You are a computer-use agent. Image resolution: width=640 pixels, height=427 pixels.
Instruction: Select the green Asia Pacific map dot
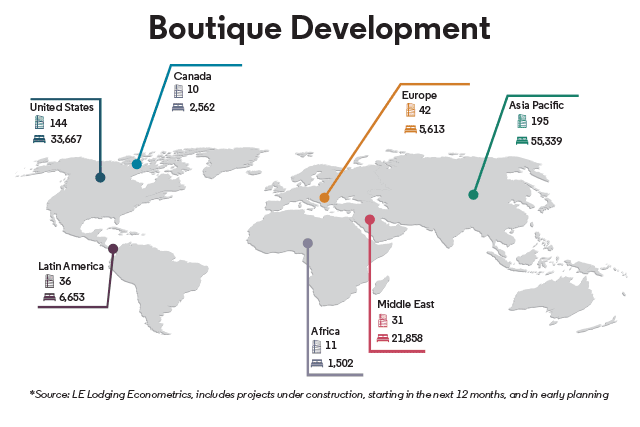(473, 195)
